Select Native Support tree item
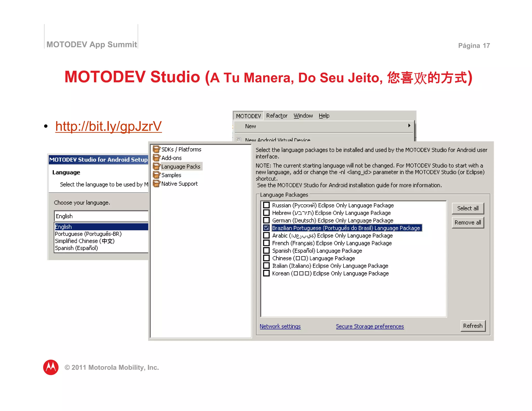The height and width of the screenshot is (411, 532). [x=179, y=184]
